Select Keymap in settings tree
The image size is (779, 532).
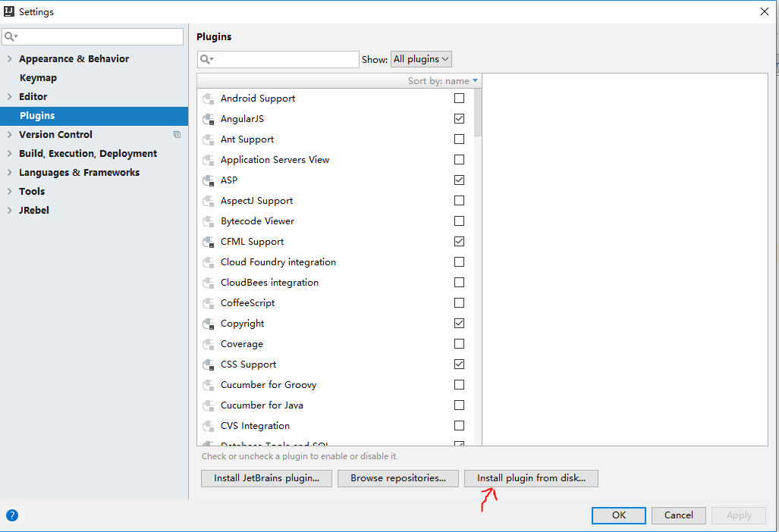point(38,78)
